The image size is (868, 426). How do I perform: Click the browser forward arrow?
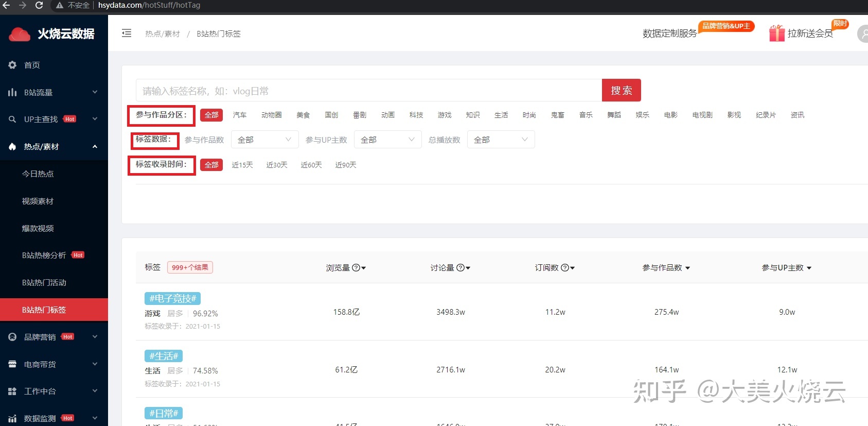23,5
